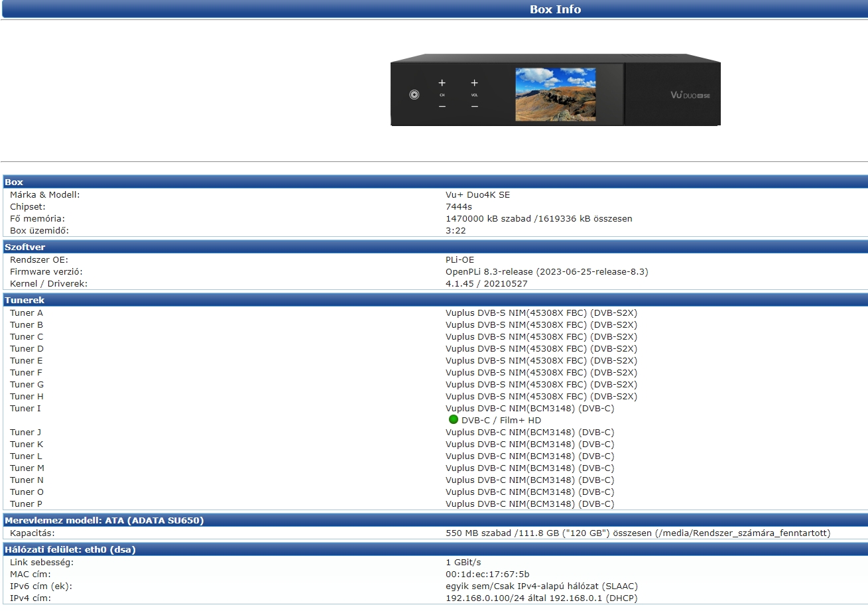Select the BCM3148 DVB-C value for Tuner I
Screen dimensions: 868x611
tap(530, 409)
